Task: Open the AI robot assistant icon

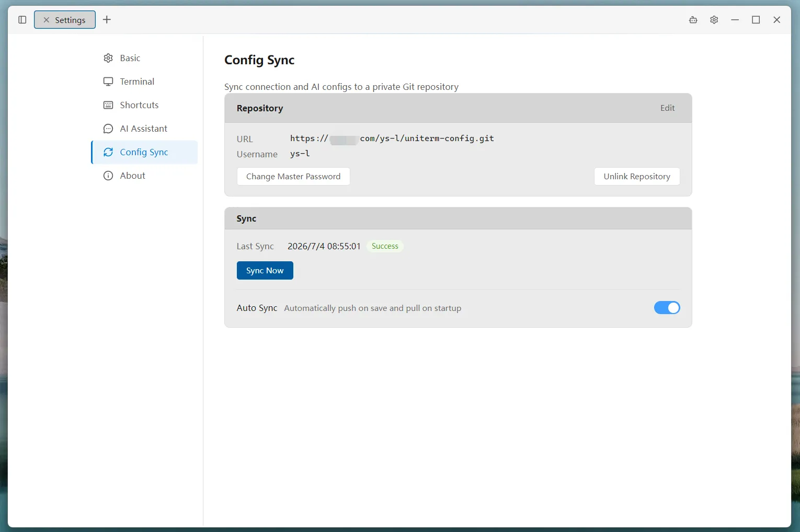Action: click(693, 20)
